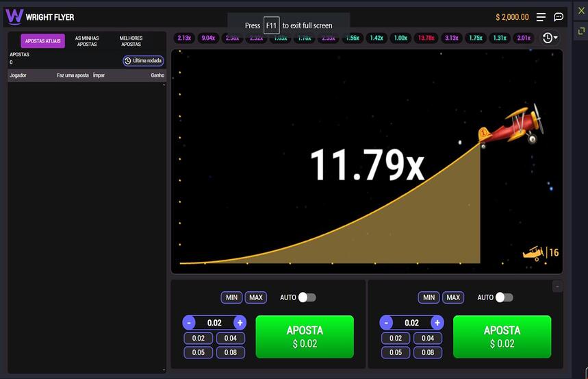Click the right bet amount field 0.02
The height and width of the screenshot is (379, 588).
(x=412, y=323)
